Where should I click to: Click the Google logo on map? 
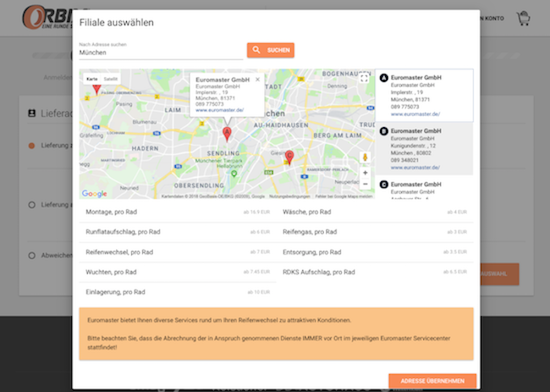[94, 193]
